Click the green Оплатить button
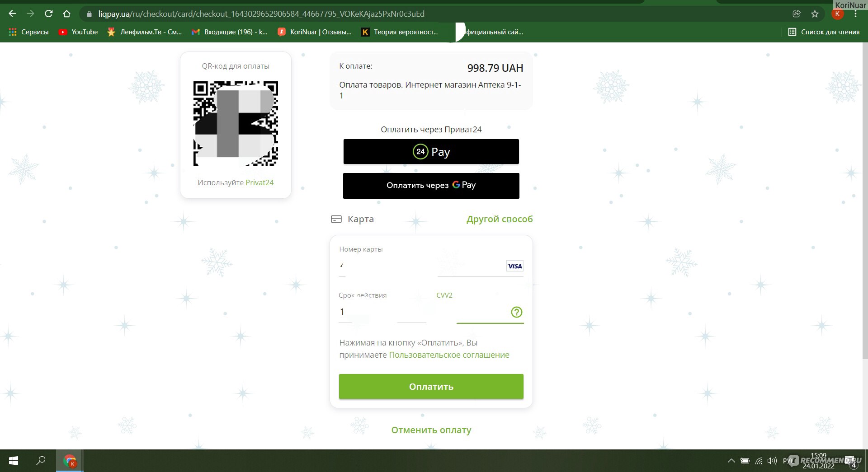 (431, 387)
